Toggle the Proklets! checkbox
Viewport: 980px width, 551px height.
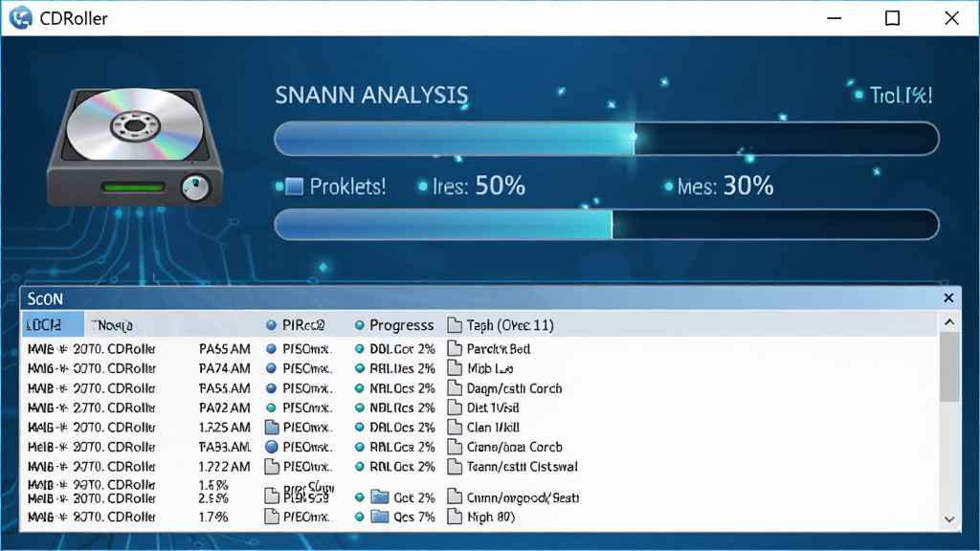point(295,187)
